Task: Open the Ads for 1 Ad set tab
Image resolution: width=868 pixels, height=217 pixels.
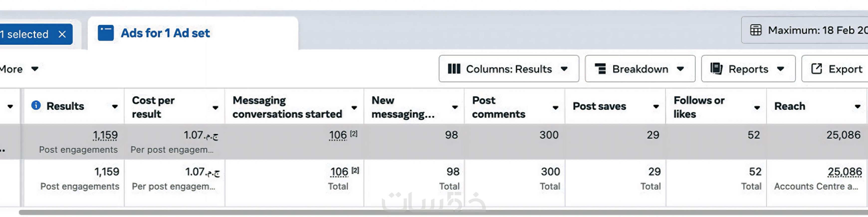Action: coord(165,33)
